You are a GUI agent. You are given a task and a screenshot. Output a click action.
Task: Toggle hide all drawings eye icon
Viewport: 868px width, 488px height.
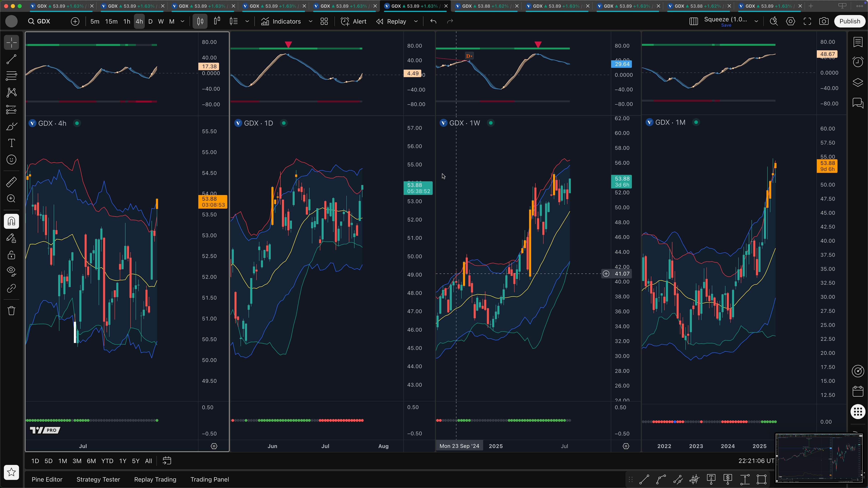[12, 271]
